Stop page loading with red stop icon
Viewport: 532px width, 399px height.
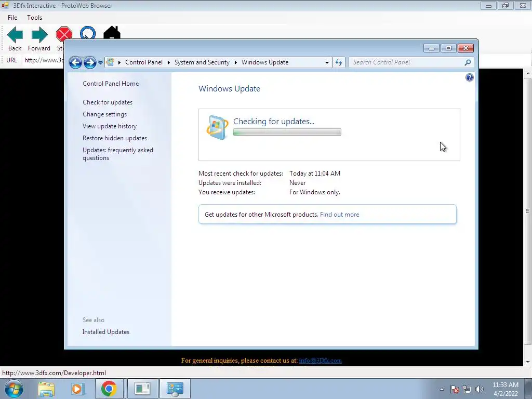(64, 33)
